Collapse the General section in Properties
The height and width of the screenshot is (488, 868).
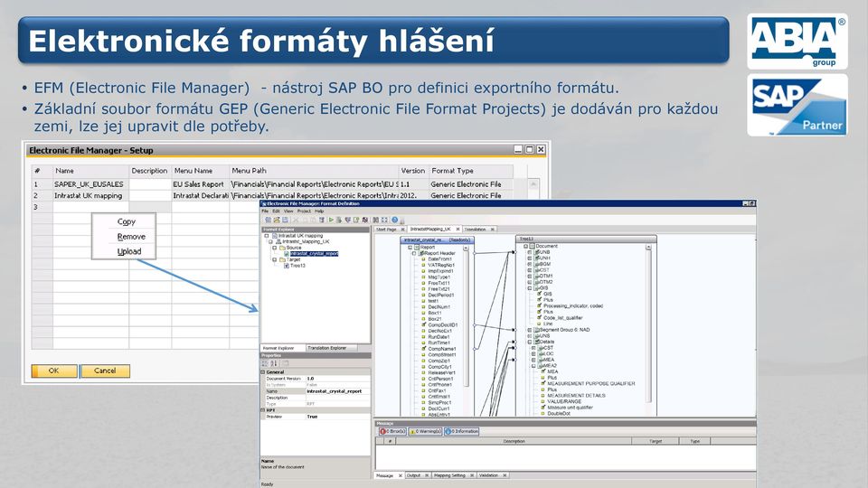coord(262,371)
